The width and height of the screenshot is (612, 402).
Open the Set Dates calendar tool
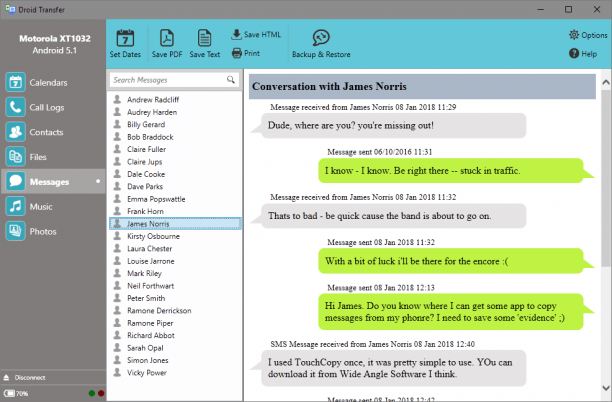pos(125,43)
